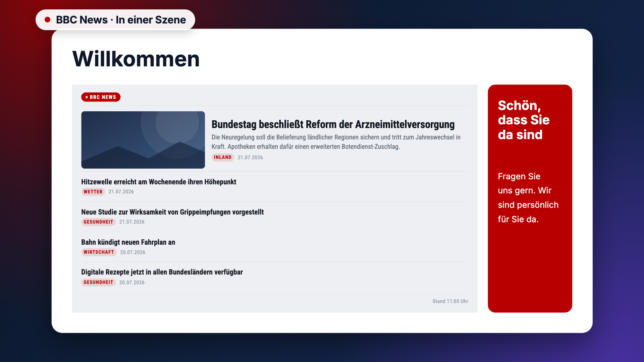The width and height of the screenshot is (644, 362).
Task: Click GESUNDHEIT tag under Digitale Rezepte
Action: (x=98, y=282)
